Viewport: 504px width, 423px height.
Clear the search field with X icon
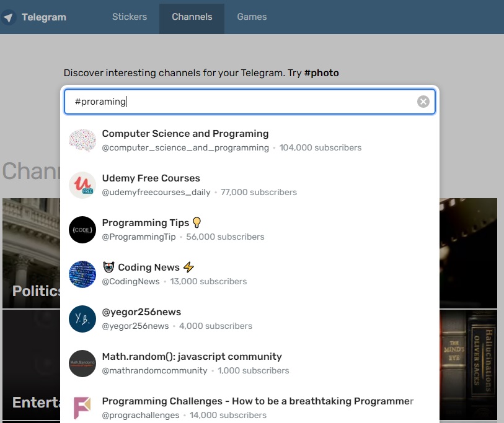click(423, 102)
